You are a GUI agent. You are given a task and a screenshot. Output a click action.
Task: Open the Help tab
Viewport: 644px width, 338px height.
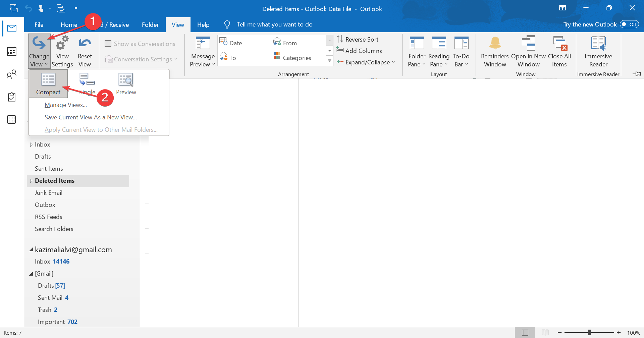[x=203, y=24]
